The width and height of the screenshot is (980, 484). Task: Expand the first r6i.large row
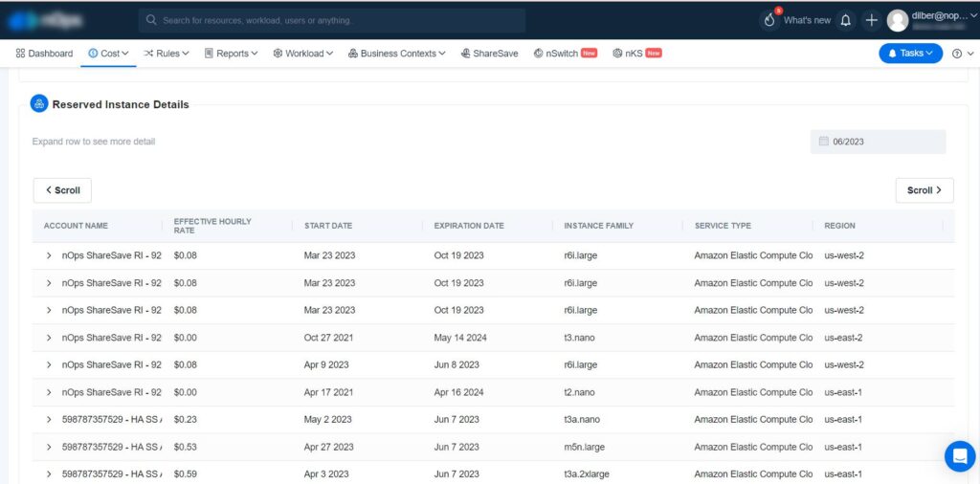[x=49, y=255]
